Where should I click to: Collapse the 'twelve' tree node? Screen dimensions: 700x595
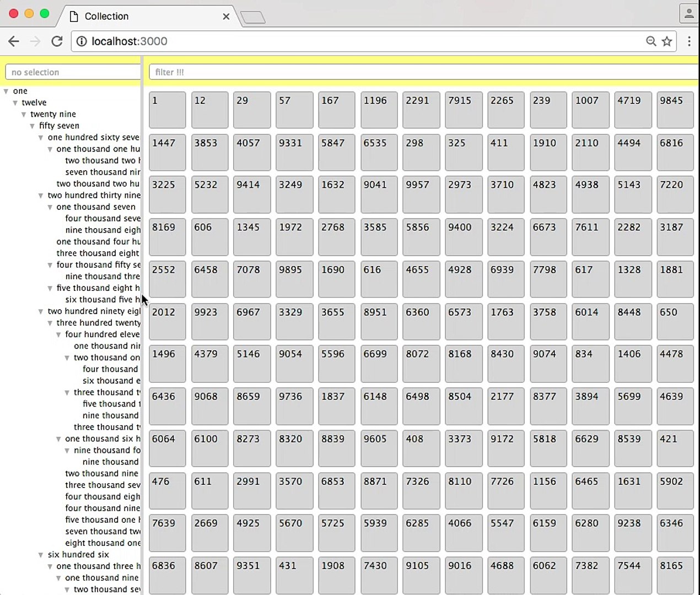[15, 103]
